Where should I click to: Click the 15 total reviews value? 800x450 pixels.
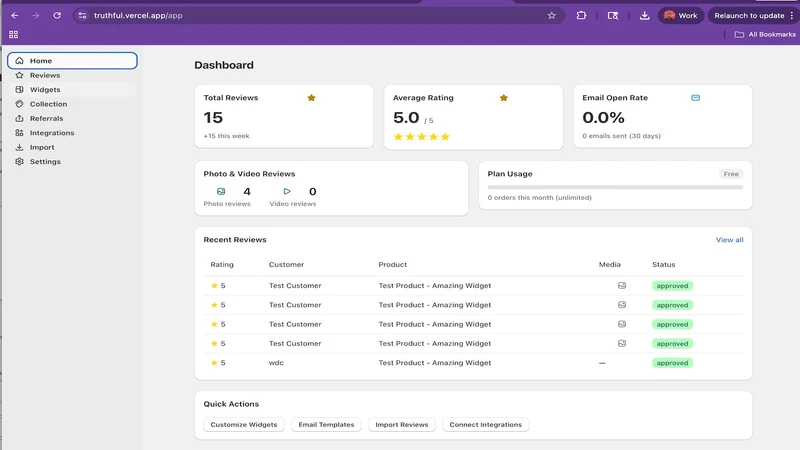[x=213, y=117]
